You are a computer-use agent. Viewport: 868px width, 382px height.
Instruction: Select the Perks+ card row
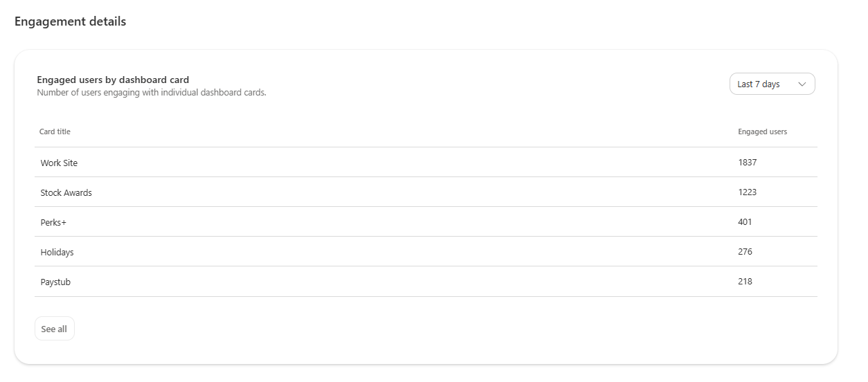click(426, 222)
